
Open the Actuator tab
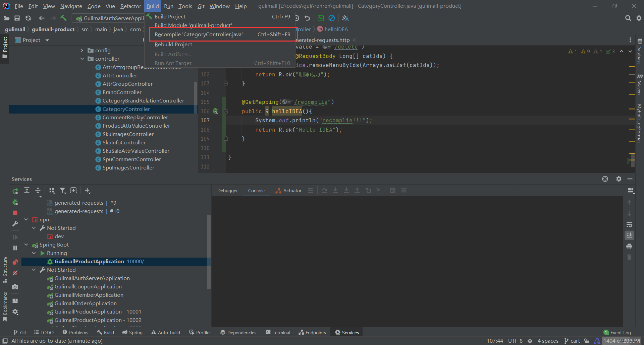pos(288,191)
